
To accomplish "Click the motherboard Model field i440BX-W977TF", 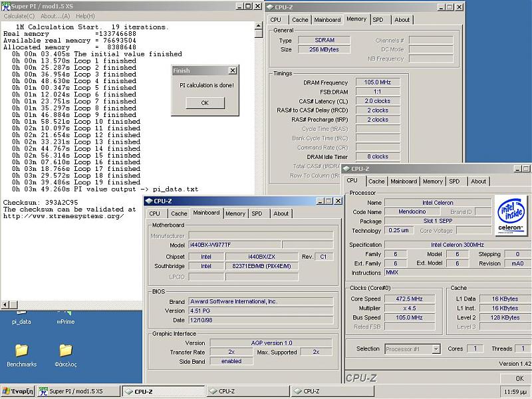I will [x=235, y=245].
